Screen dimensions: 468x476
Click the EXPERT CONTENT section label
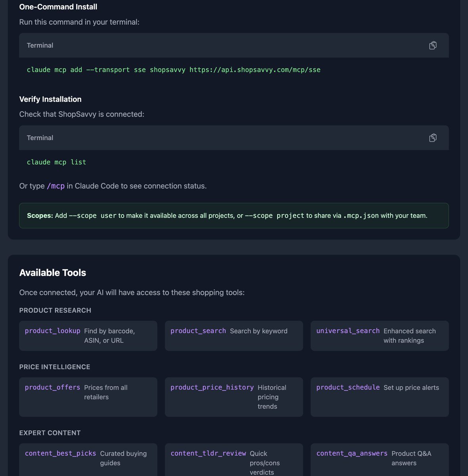[50, 433]
